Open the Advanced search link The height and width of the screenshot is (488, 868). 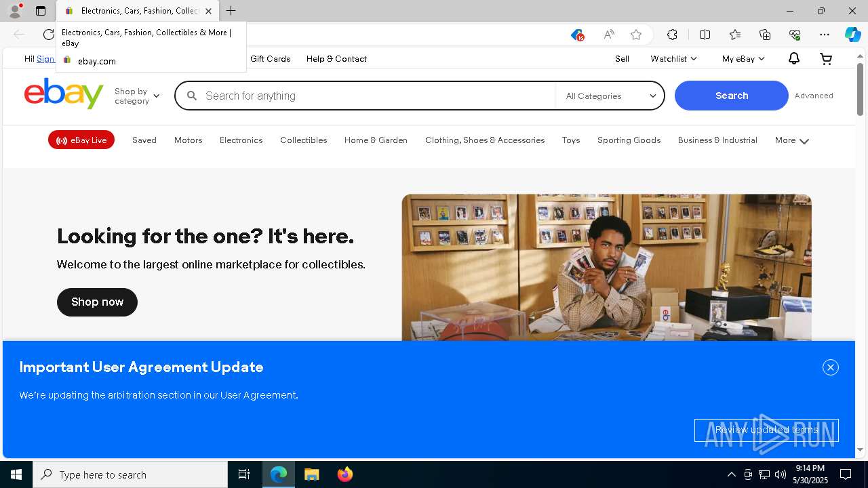tap(814, 96)
